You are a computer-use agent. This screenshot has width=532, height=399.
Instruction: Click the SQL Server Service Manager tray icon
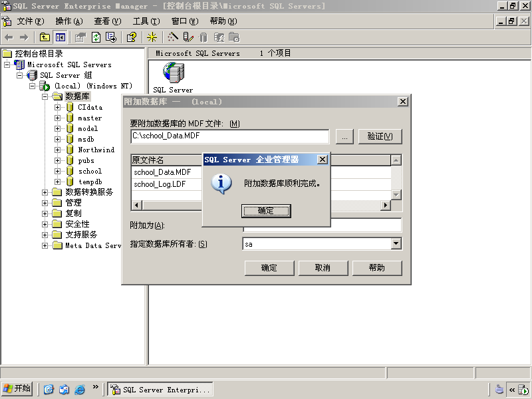pyautogui.click(x=523, y=390)
